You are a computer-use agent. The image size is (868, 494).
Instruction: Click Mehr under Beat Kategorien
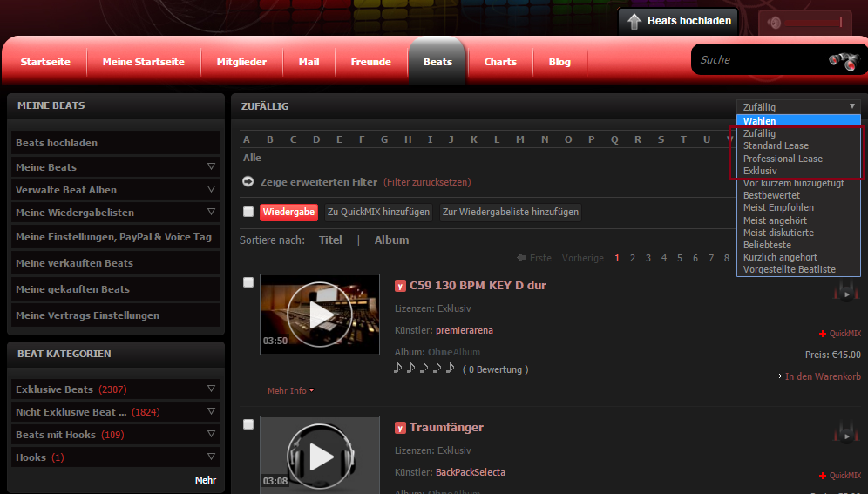(x=206, y=480)
